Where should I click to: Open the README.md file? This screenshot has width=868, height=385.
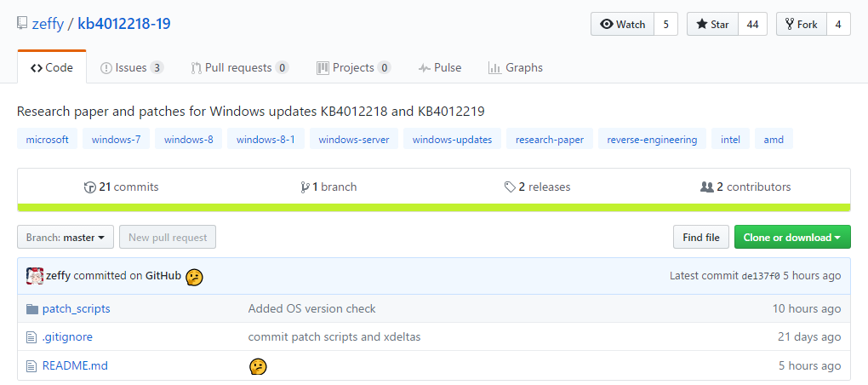click(x=75, y=365)
